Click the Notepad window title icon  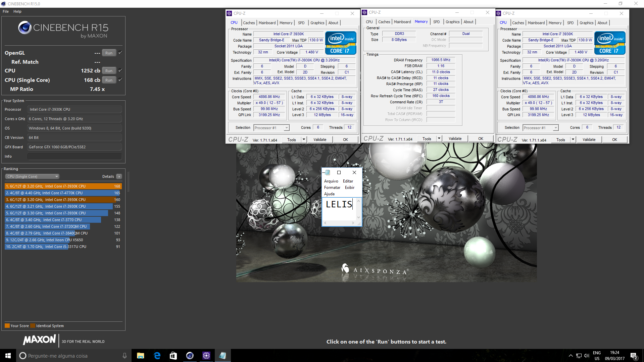(x=327, y=172)
